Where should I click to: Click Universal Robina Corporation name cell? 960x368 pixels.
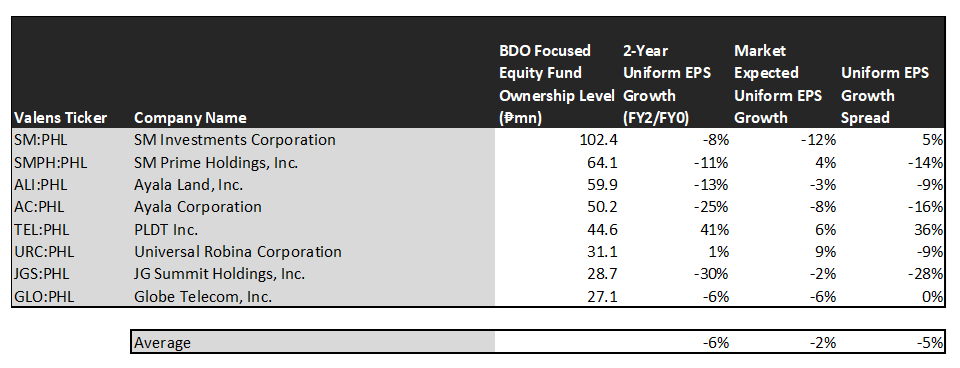click(238, 252)
